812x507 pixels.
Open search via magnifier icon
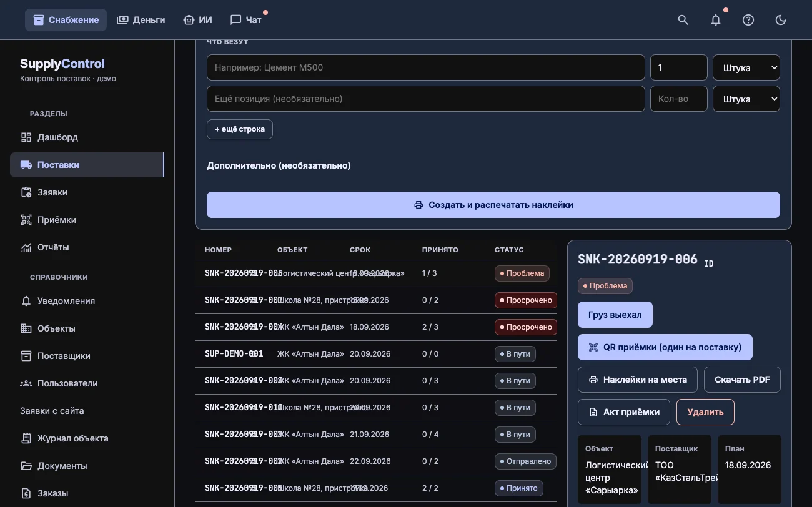(683, 20)
